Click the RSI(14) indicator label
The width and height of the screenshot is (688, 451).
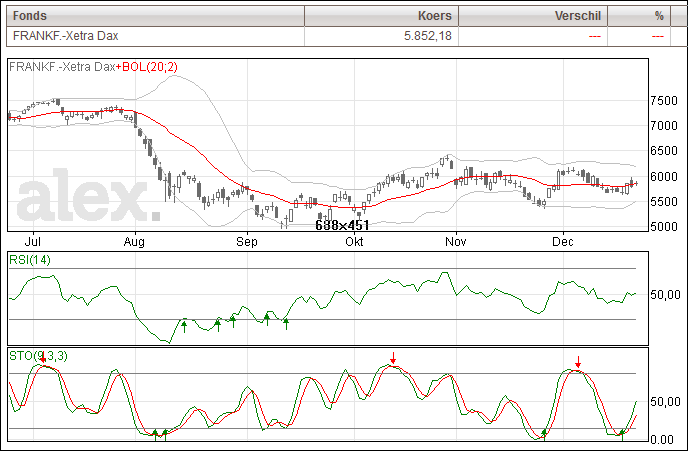coord(30,260)
